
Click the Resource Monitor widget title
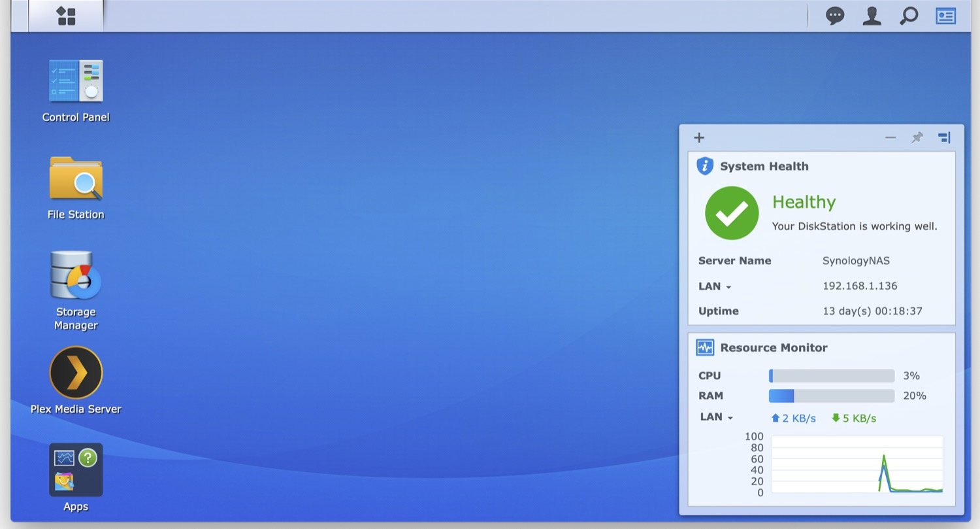[x=774, y=347]
